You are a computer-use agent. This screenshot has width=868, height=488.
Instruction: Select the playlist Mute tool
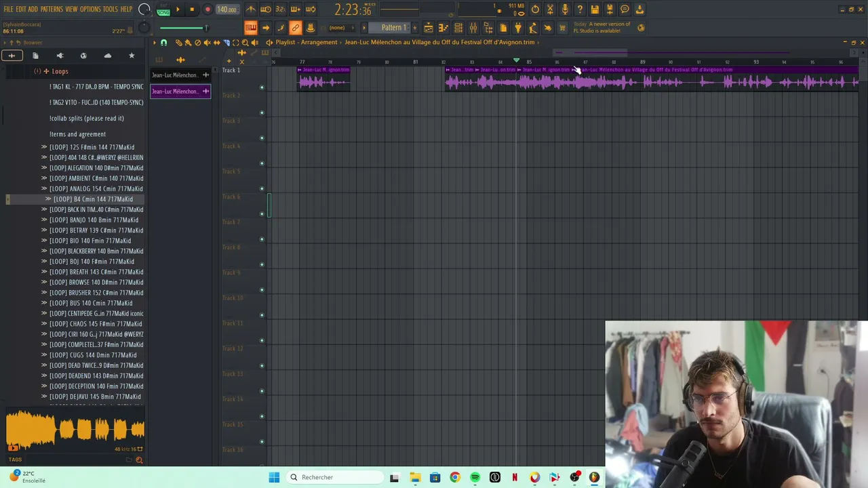207,43
